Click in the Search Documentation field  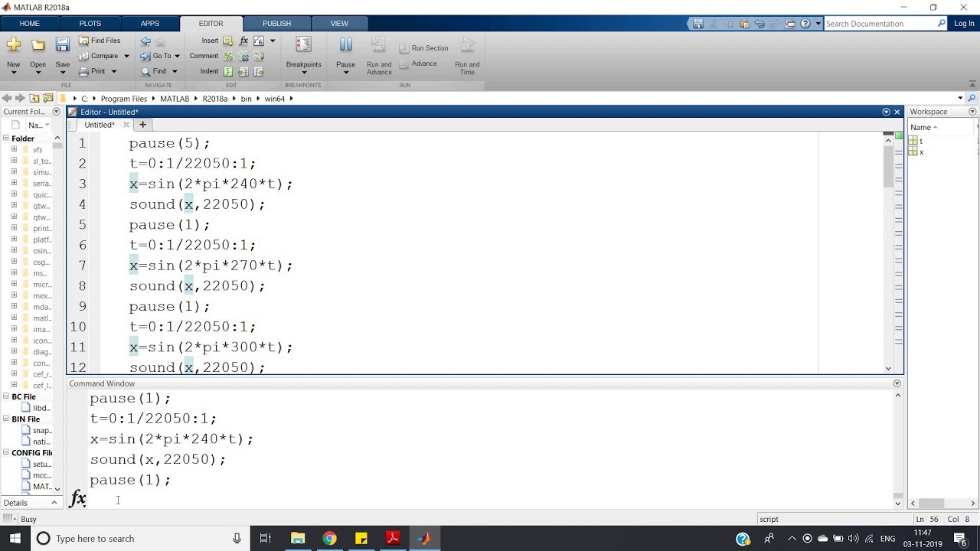point(880,24)
